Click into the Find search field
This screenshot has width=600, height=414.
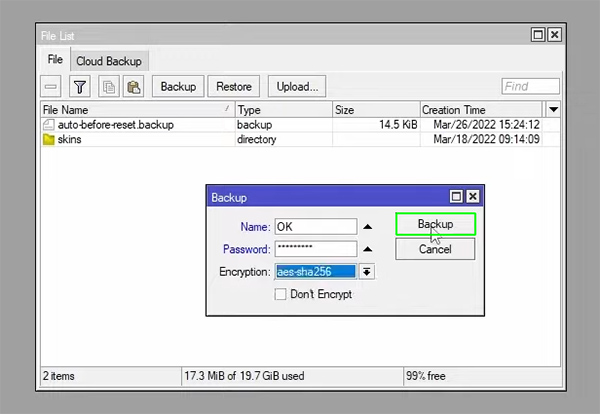(x=529, y=87)
